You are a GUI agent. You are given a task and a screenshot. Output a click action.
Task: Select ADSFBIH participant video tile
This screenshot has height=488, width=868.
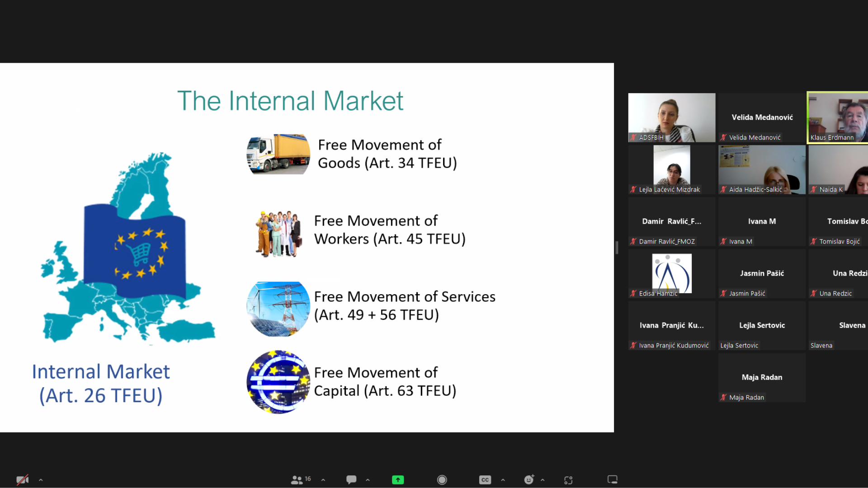pyautogui.click(x=672, y=117)
